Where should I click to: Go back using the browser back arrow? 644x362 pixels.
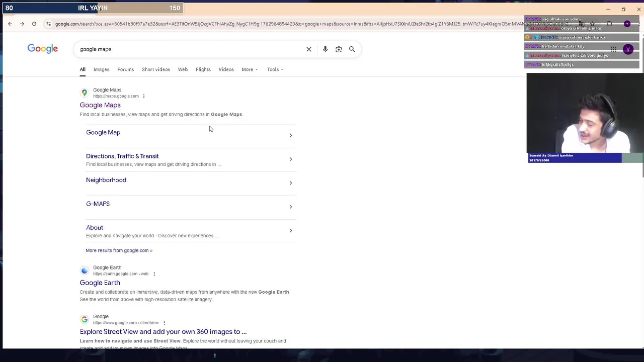pos(10,24)
